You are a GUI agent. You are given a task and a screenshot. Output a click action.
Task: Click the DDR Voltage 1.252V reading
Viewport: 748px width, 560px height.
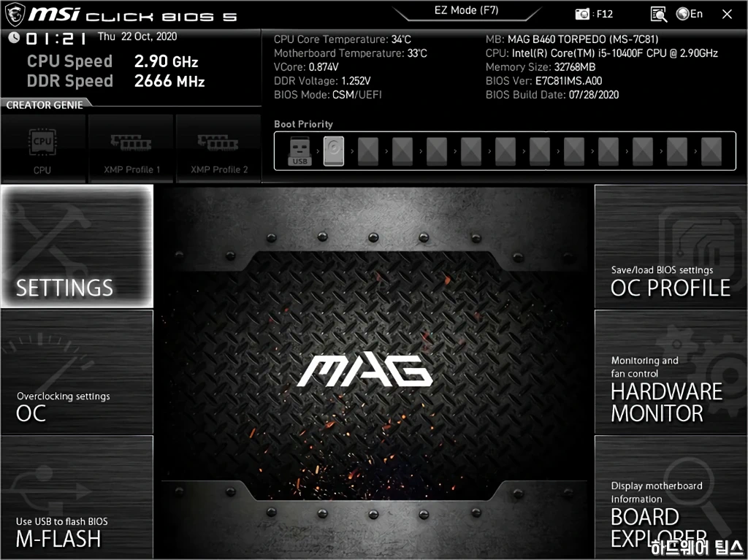click(x=322, y=80)
